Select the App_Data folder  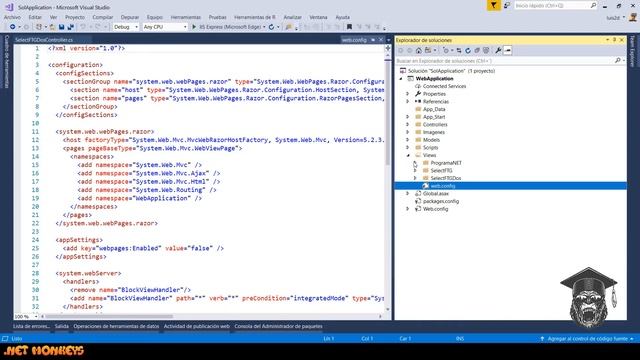(x=434, y=109)
